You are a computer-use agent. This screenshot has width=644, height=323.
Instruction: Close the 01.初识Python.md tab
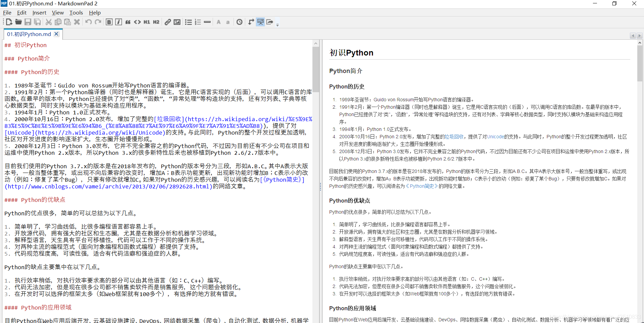[x=56, y=34]
